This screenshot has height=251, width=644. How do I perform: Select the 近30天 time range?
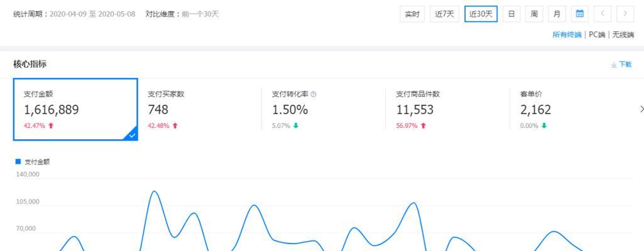click(x=481, y=14)
